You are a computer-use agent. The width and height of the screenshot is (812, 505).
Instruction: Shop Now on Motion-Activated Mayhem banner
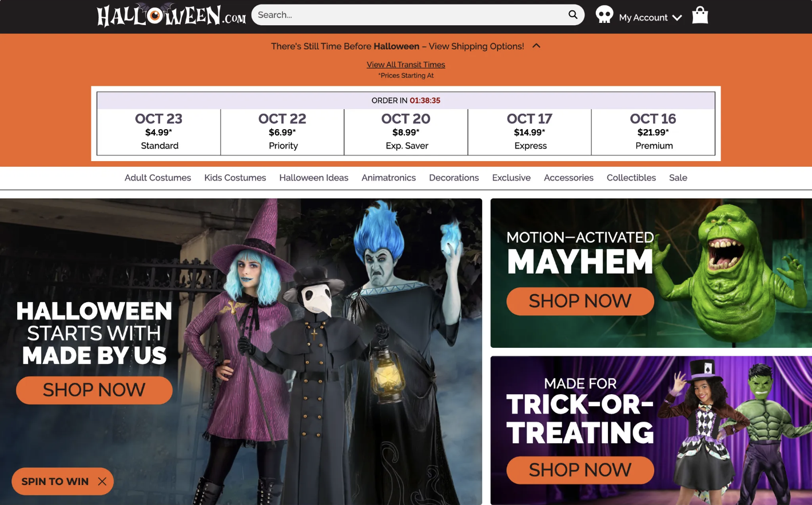coord(580,301)
